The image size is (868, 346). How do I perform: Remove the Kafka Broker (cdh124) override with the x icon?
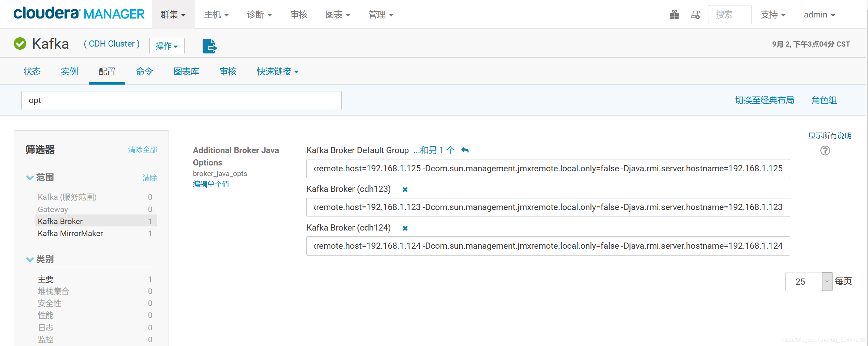pyautogui.click(x=405, y=228)
